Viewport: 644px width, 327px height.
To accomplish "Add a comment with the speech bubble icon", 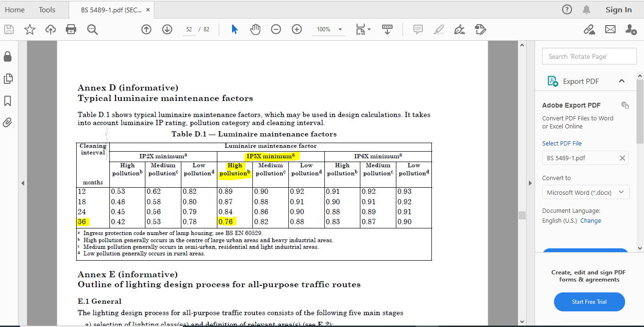I will click(418, 29).
